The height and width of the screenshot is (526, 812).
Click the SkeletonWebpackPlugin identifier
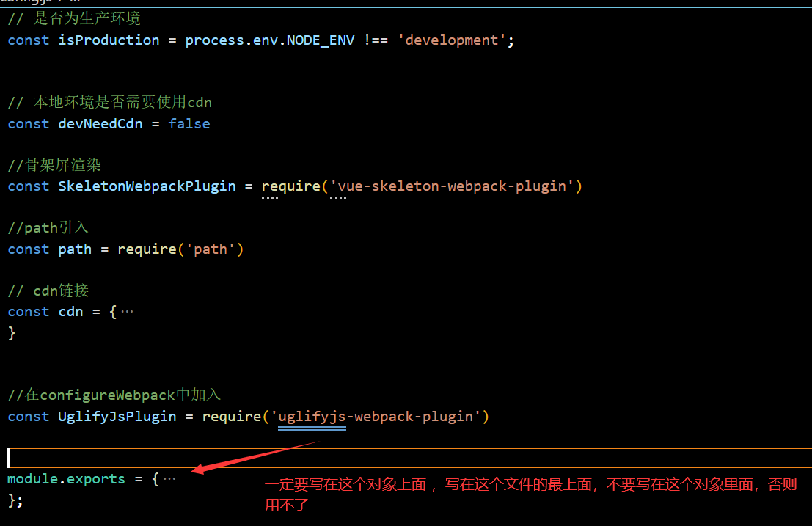pyautogui.click(x=147, y=186)
